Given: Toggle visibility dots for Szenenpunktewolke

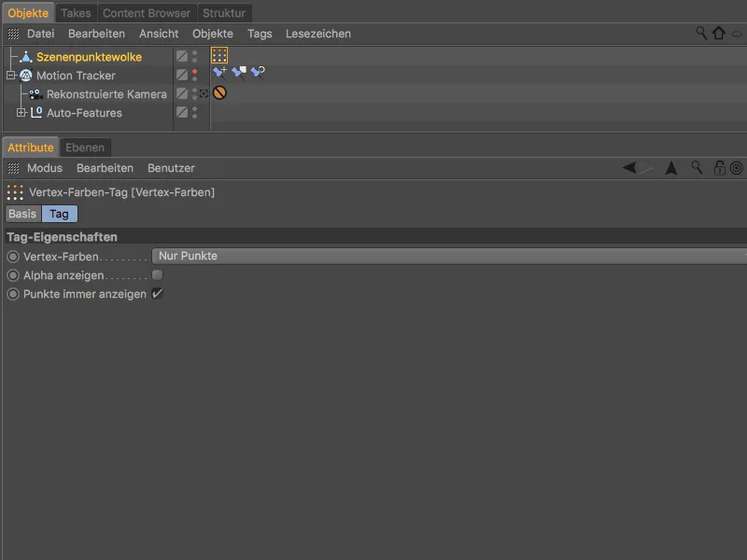Looking at the screenshot, I should click(194, 56).
